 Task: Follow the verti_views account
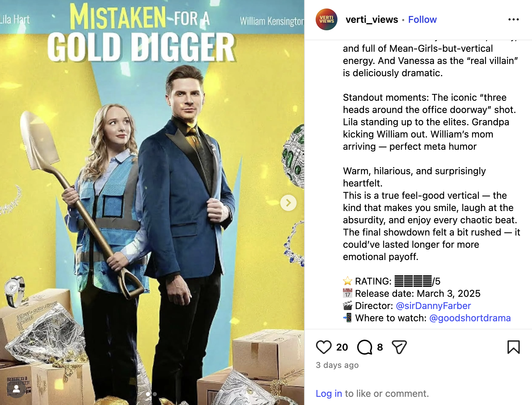(x=422, y=20)
